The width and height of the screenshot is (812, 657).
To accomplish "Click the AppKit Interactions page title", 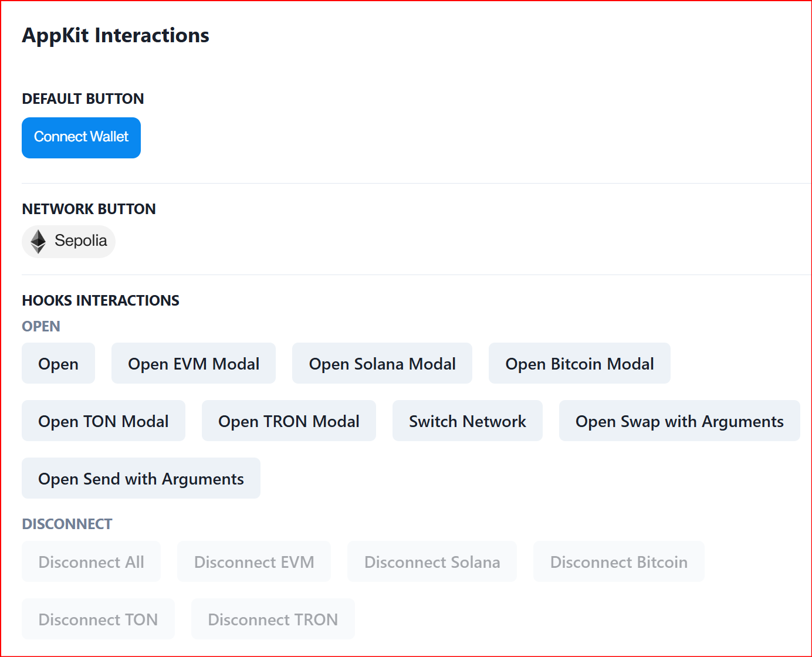I will pyautogui.click(x=116, y=35).
